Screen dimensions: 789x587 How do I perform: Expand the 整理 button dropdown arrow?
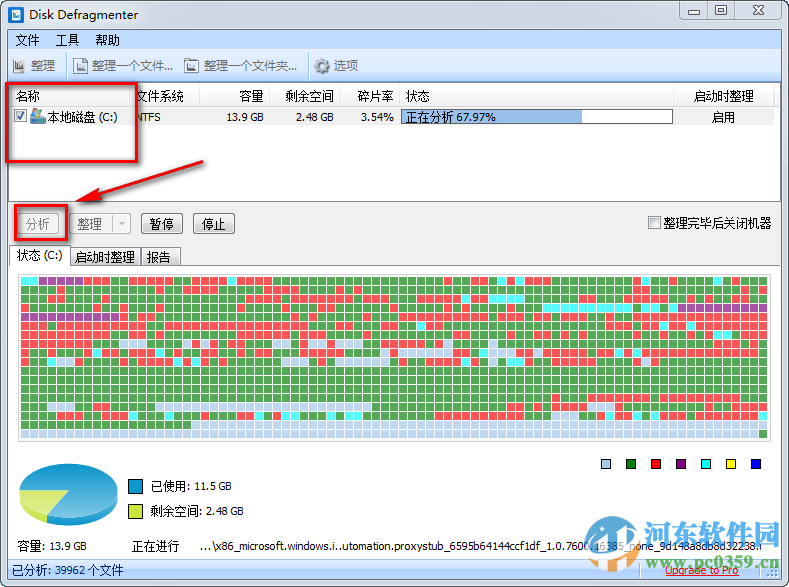click(122, 224)
